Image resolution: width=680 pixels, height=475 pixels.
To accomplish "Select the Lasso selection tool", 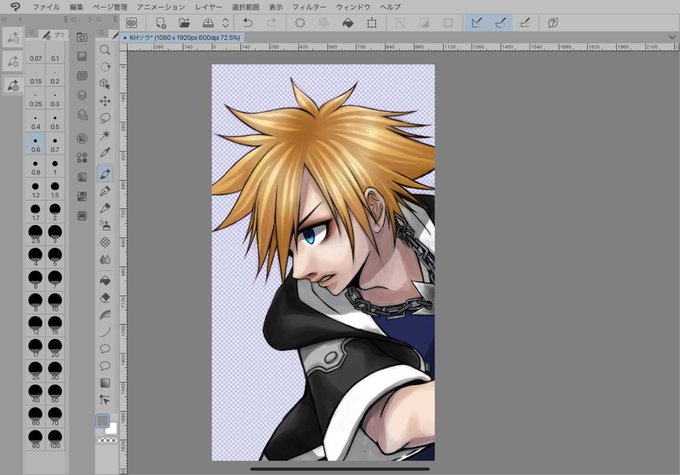I will pyautogui.click(x=105, y=118).
